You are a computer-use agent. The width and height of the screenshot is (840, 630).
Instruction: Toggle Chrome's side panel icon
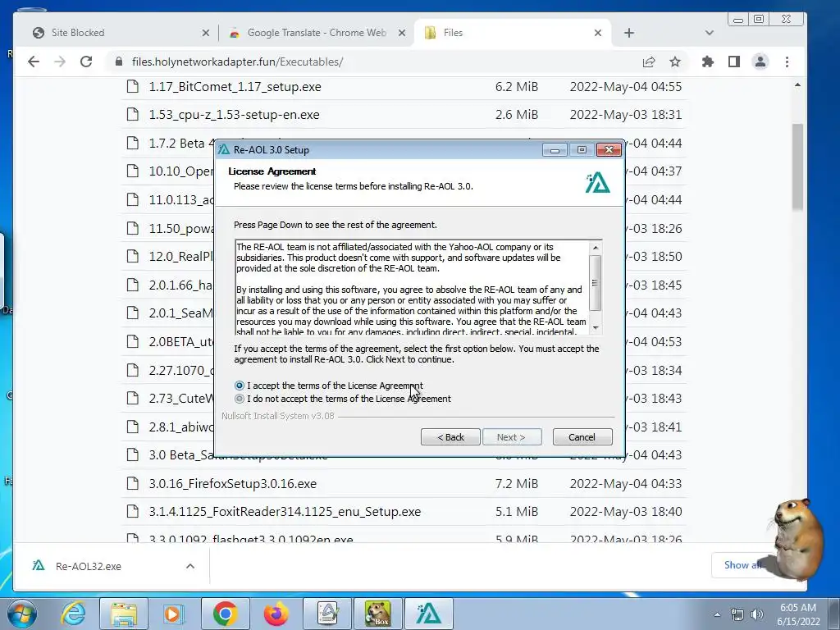click(x=734, y=62)
